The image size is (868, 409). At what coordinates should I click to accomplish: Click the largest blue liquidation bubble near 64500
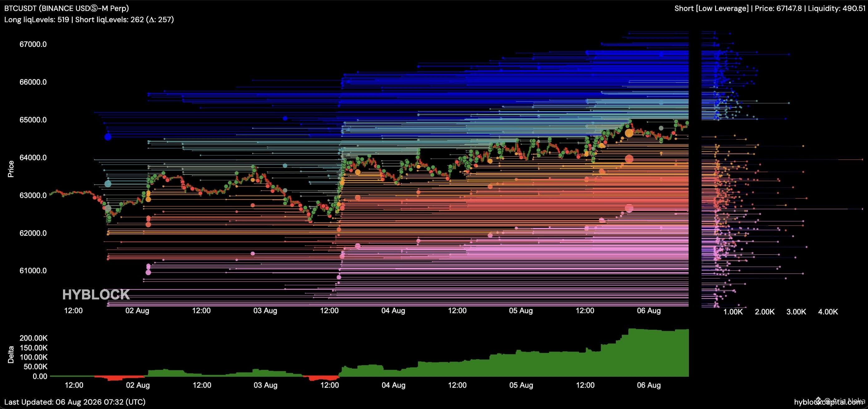pyautogui.click(x=108, y=137)
